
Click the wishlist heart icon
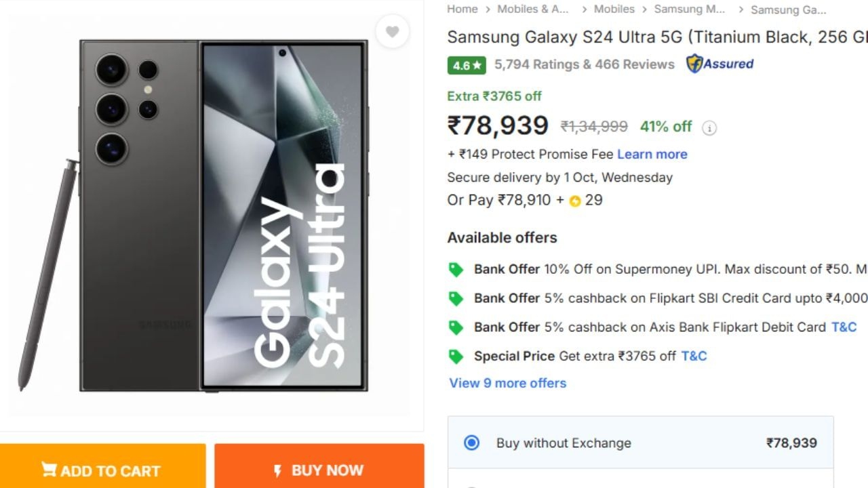click(x=392, y=32)
